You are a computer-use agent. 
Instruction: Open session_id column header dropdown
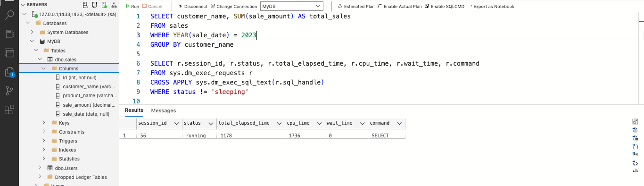[176, 123]
